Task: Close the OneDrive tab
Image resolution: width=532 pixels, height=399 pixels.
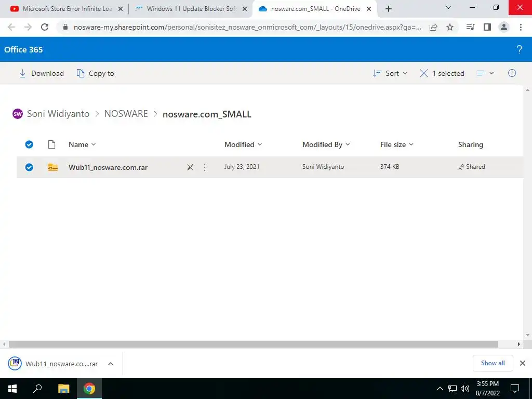Action: pos(369,9)
